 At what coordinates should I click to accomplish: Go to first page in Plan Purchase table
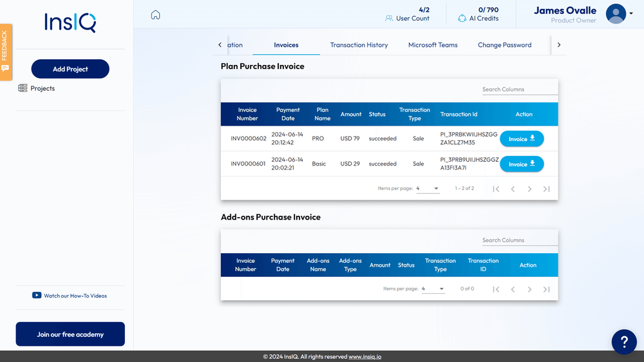tap(496, 189)
